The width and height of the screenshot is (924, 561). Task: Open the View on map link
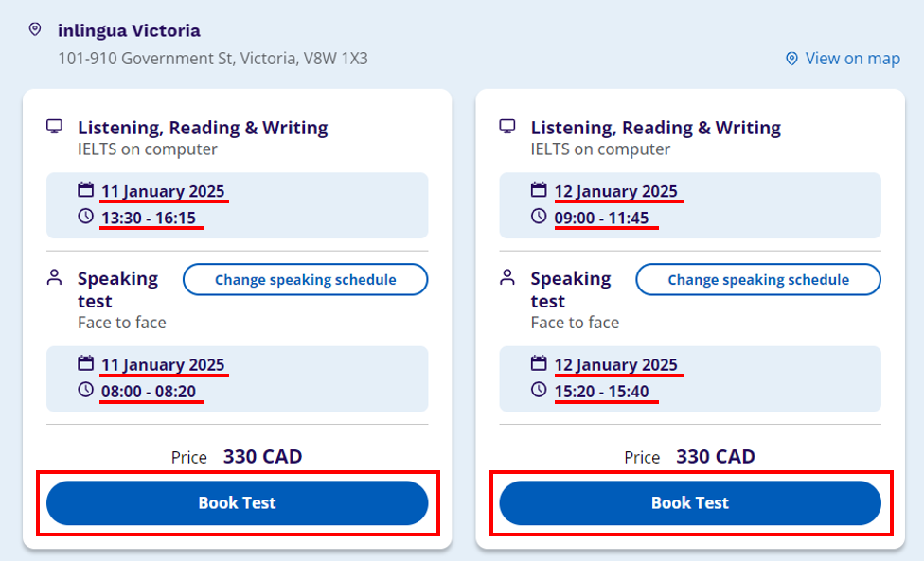[852, 59]
